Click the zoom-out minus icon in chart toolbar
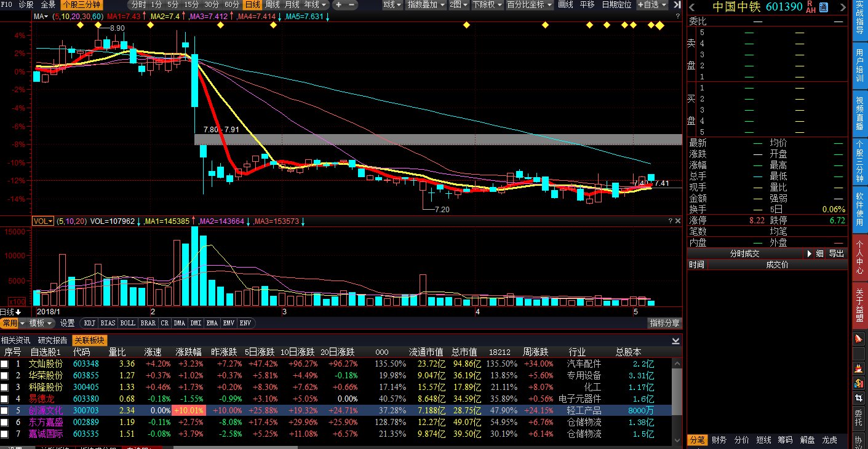The image size is (868, 449). (351, 5)
